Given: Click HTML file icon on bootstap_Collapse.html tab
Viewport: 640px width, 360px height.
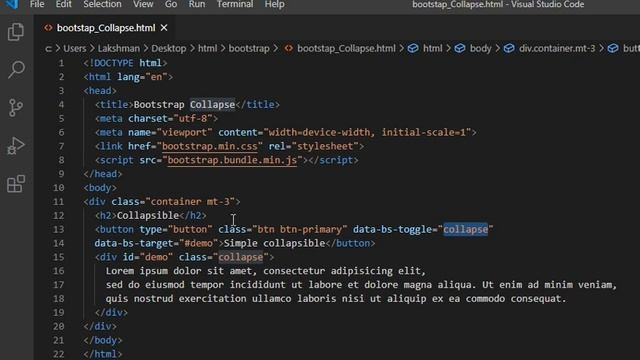Looking at the screenshot, I should coord(49,28).
